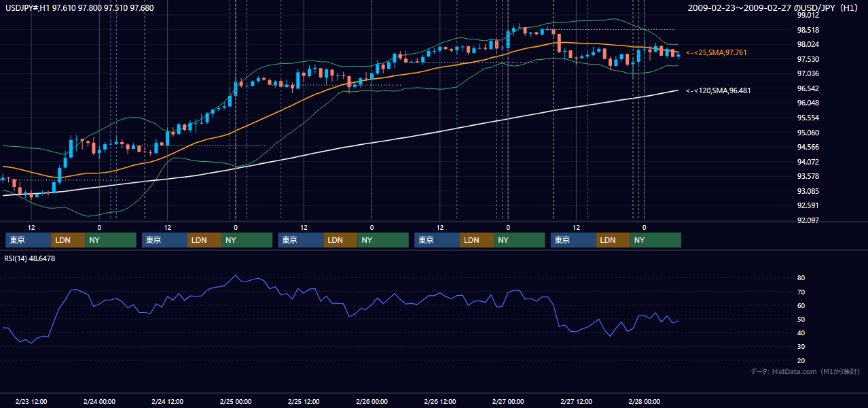Select the NY session block for 2/24
This screenshot has width=868, height=408.
[247, 240]
